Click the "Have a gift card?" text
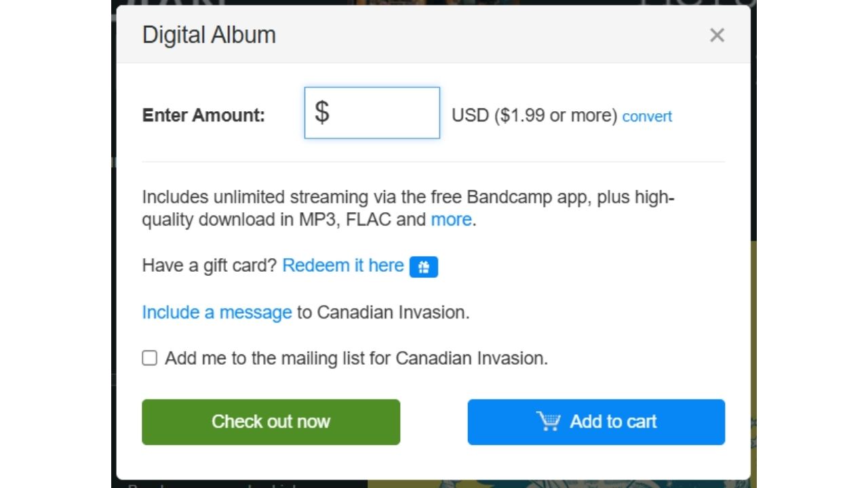The width and height of the screenshot is (868, 488). tap(210, 266)
